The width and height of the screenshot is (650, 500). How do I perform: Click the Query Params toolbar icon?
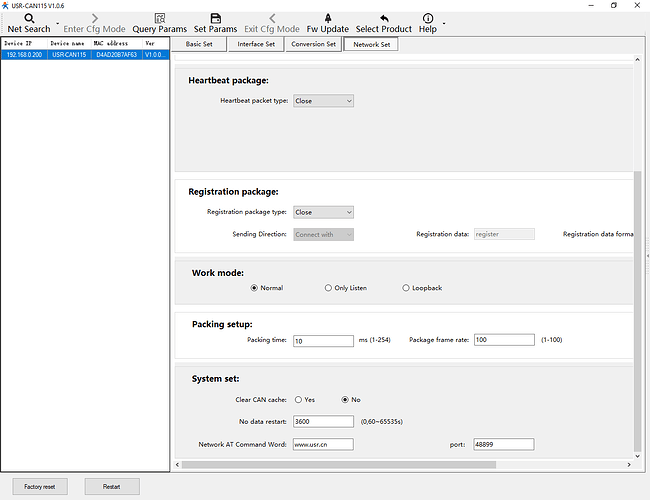159,18
